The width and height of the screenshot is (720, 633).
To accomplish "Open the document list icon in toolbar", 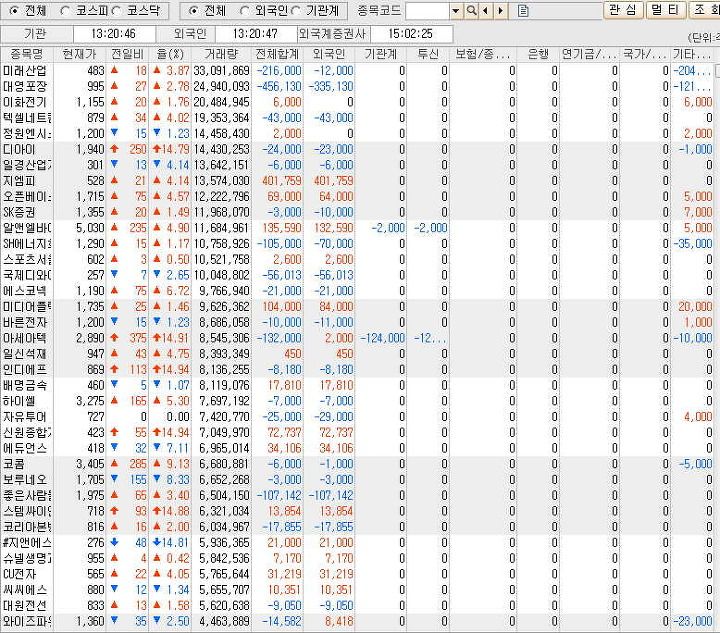I will pyautogui.click(x=523, y=11).
